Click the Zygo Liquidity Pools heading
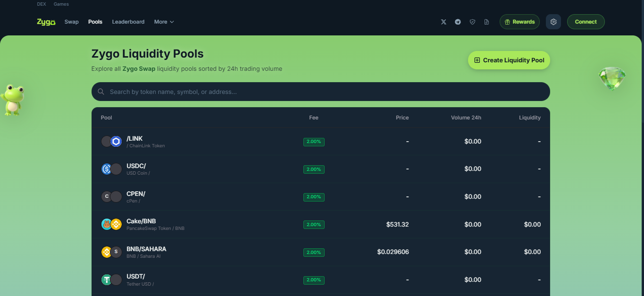Screen dimensions: 644x296 [148, 53]
